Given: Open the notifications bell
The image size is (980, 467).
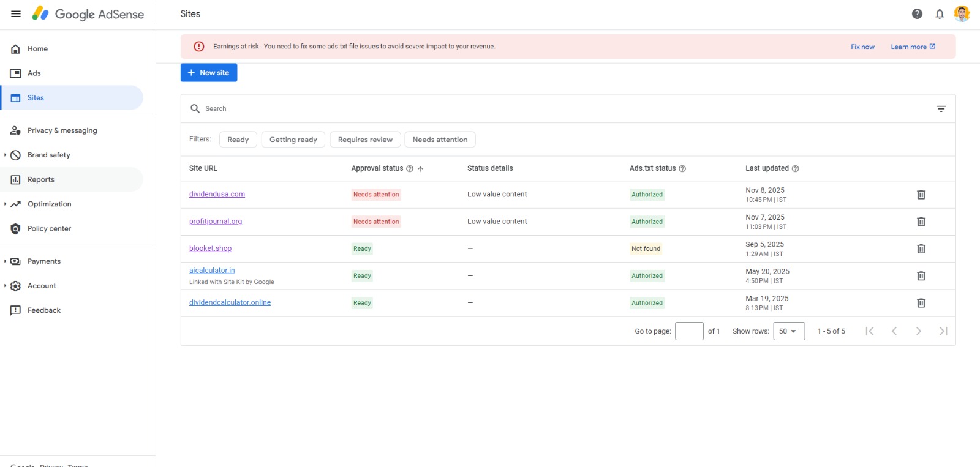Looking at the screenshot, I should point(940,14).
